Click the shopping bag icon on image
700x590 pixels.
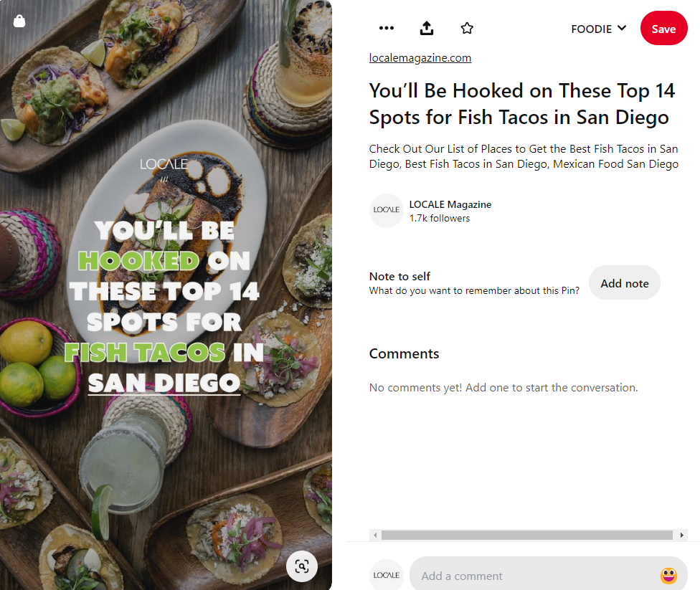(x=19, y=21)
